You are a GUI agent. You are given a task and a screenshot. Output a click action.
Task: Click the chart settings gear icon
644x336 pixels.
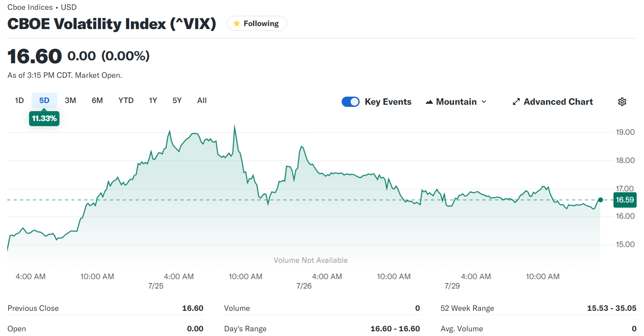(622, 102)
